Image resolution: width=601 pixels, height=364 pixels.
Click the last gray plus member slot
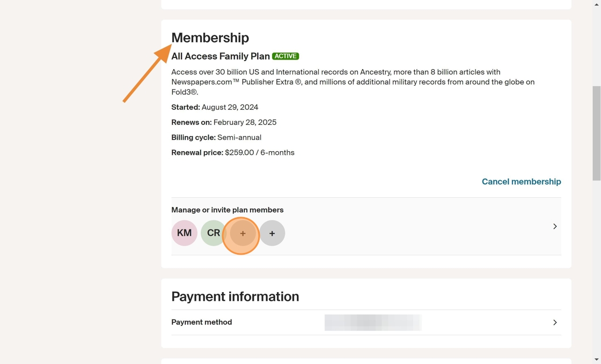coord(272,233)
